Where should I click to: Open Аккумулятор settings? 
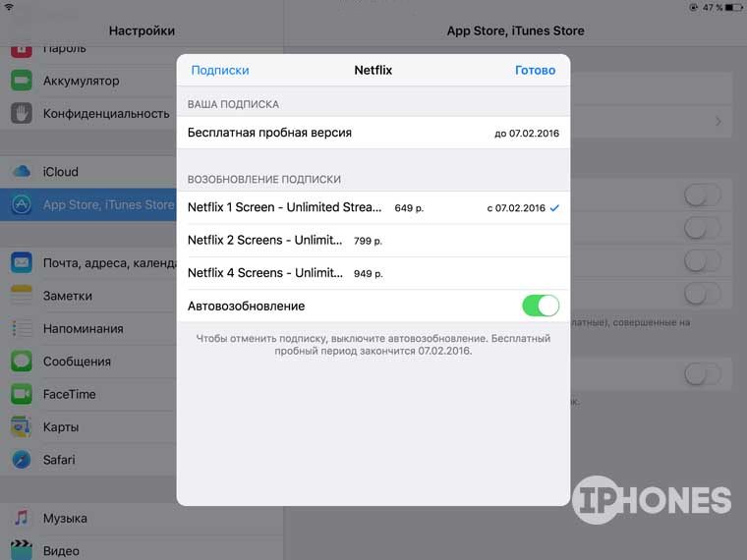pos(88,81)
